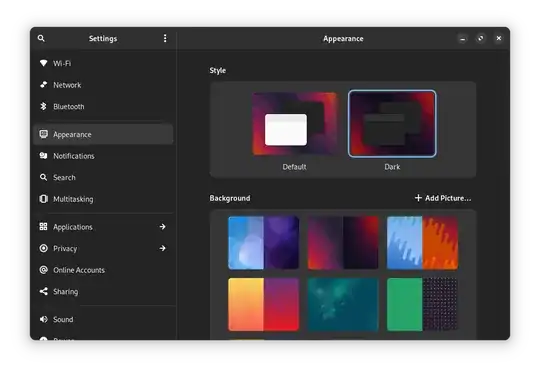
Task: Click the Sharing icon in sidebar
Action: click(43, 291)
